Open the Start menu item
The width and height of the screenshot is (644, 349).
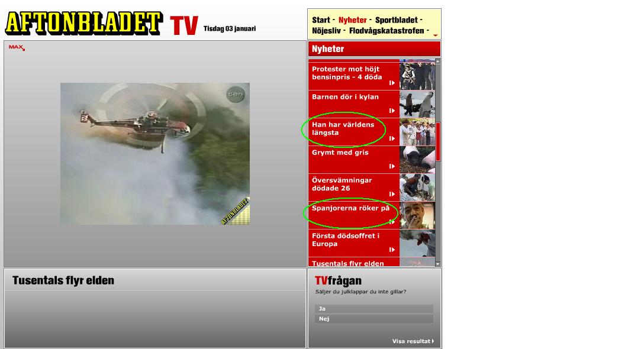tap(321, 20)
